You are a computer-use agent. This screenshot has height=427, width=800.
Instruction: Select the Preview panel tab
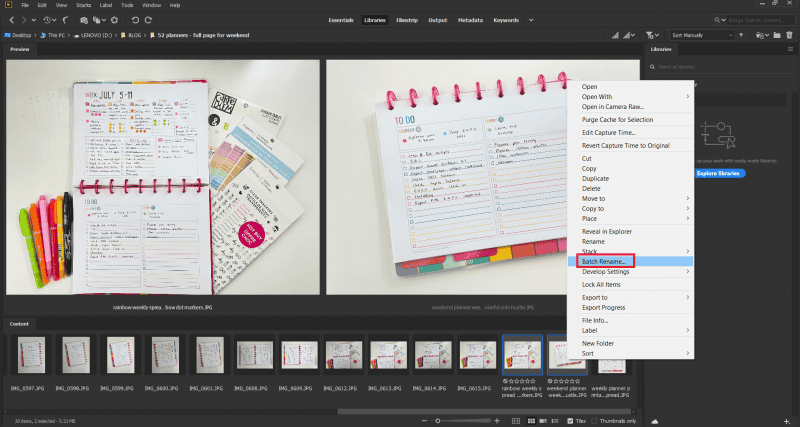pyautogui.click(x=20, y=49)
